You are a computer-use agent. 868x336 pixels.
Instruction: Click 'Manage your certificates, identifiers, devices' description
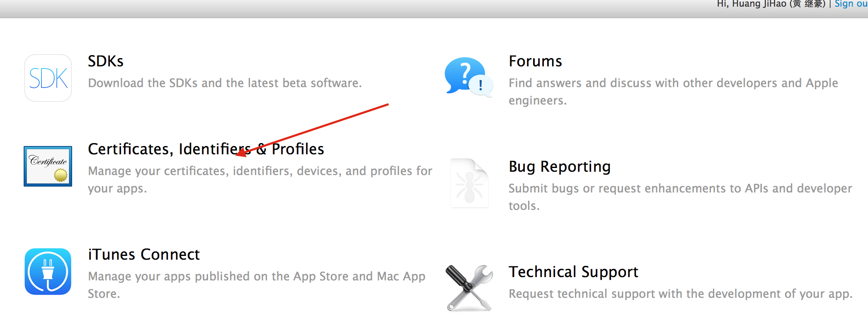point(260,180)
